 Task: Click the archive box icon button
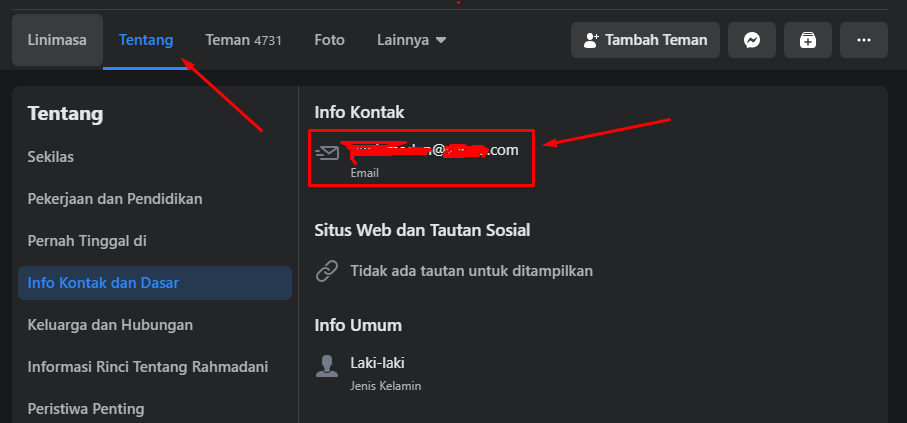point(808,40)
